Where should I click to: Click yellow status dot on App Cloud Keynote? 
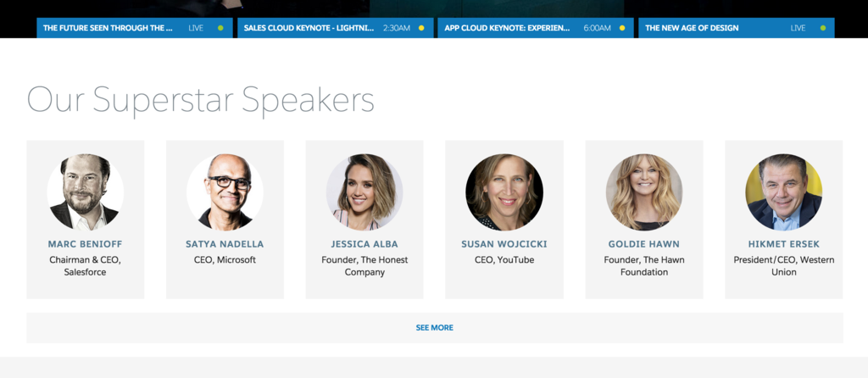pyautogui.click(x=622, y=28)
